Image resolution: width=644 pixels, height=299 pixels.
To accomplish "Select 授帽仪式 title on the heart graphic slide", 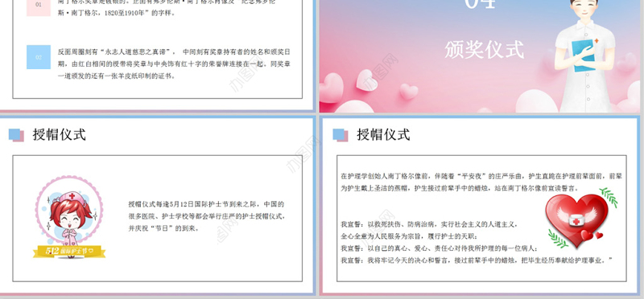I will (x=383, y=134).
